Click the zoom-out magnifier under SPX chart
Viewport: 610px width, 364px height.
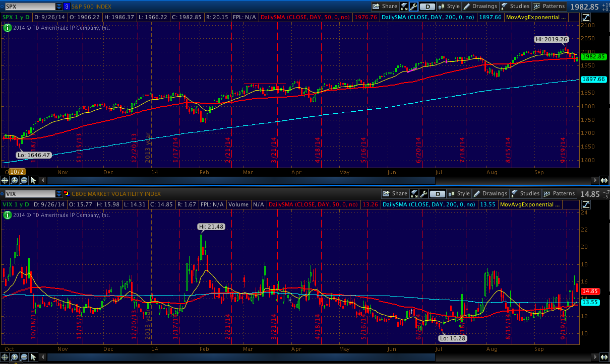click(x=24, y=180)
